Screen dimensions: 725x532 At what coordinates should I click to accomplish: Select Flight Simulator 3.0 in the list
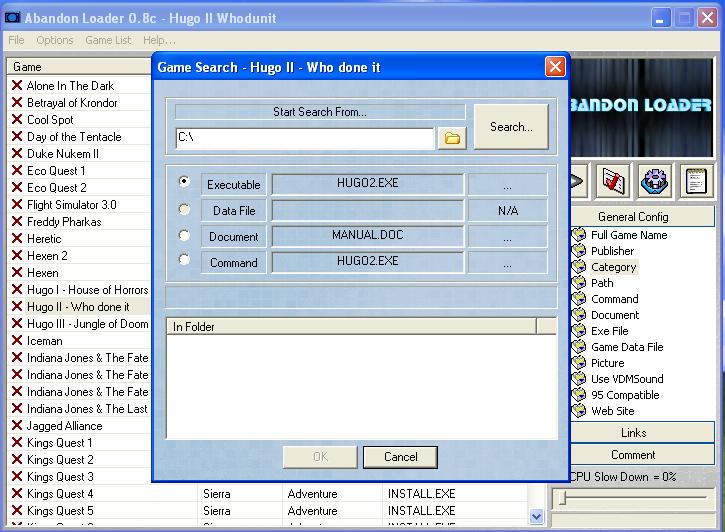72,204
